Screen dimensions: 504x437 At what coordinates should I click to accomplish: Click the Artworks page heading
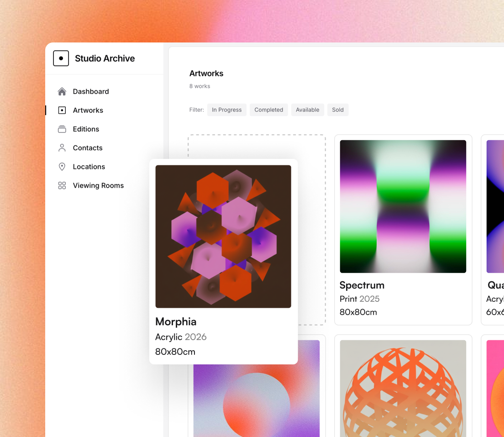point(206,74)
